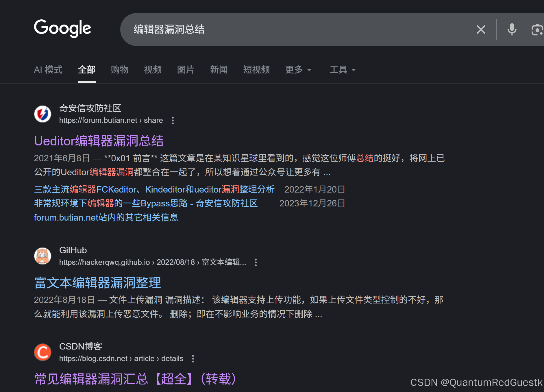Switch to 新闻 tab

[219, 70]
